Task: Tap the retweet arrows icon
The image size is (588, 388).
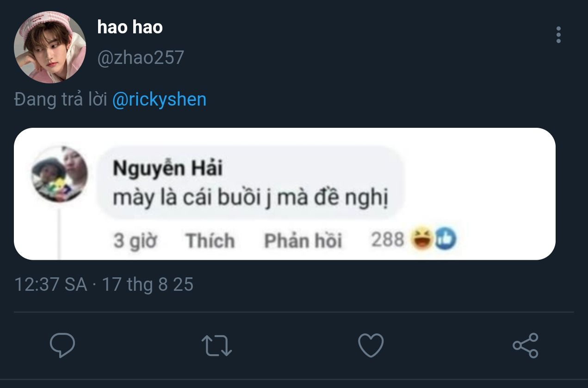Action: point(217,345)
